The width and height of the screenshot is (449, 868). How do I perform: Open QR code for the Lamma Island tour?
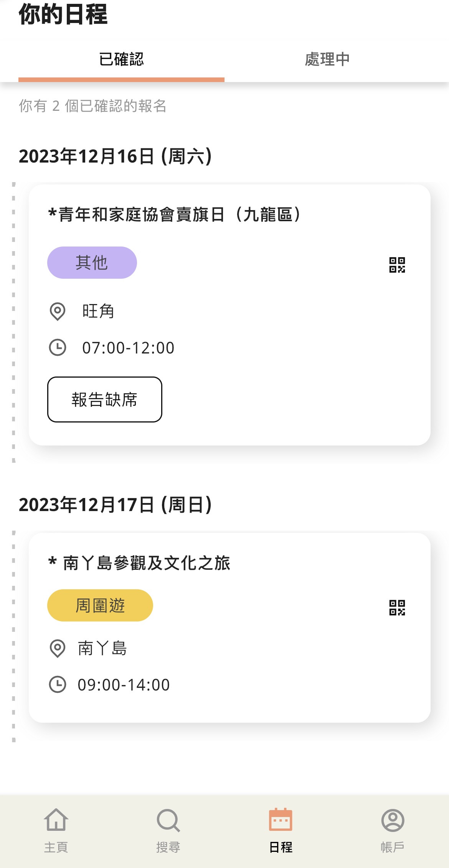tap(397, 608)
